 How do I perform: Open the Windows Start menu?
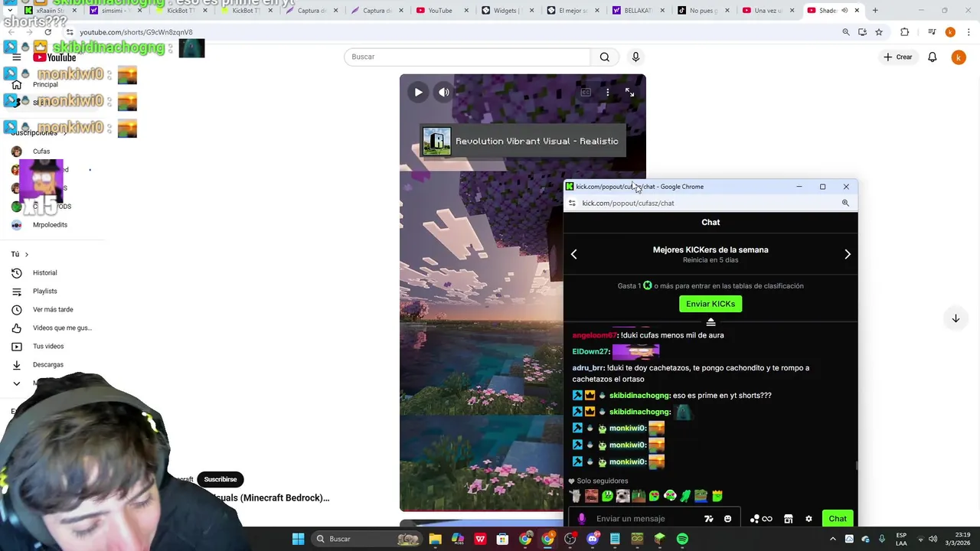pos(298,539)
